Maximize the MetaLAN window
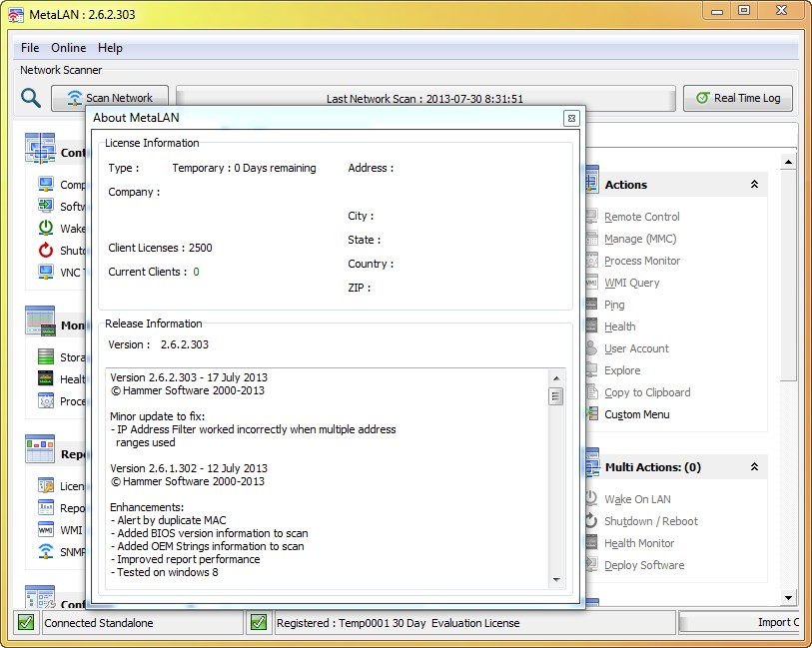The image size is (812, 648). coord(744,10)
